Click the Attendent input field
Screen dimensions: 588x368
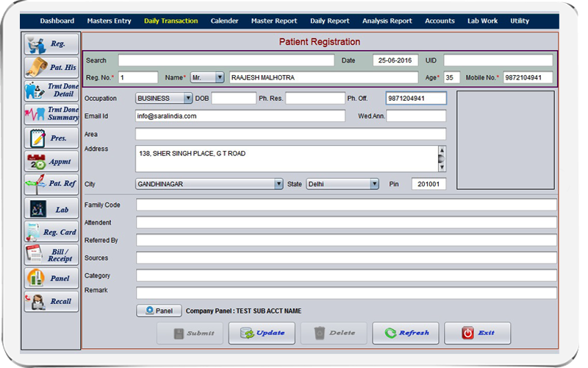(x=346, y=223)
